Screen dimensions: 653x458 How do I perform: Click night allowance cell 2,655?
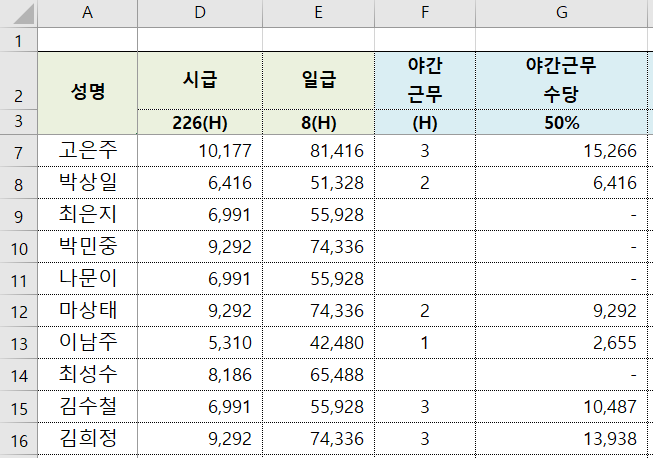pos(562,343)
